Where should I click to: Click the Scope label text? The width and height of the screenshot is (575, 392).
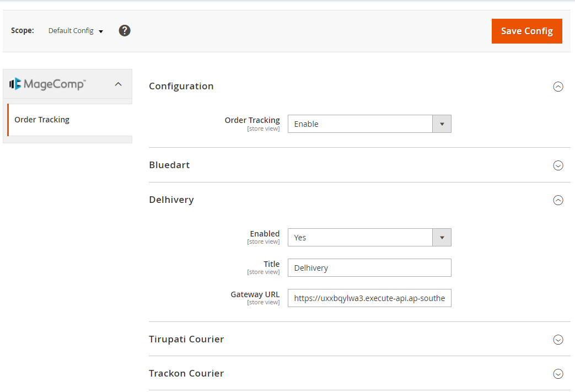(23, 30)
